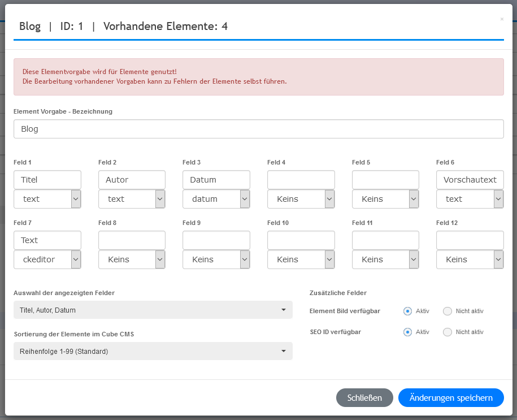Image resolution: width=517 pixels, height=420 pixels.
Task: Open the Feld 3 datum type dropdown
Action: (x=216, y=199)
